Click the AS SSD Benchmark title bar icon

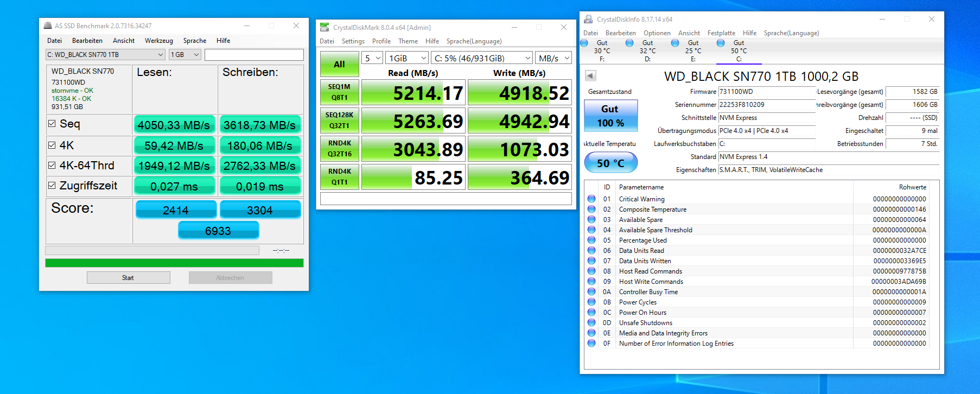pyautogui.click(x=48, y=26)
